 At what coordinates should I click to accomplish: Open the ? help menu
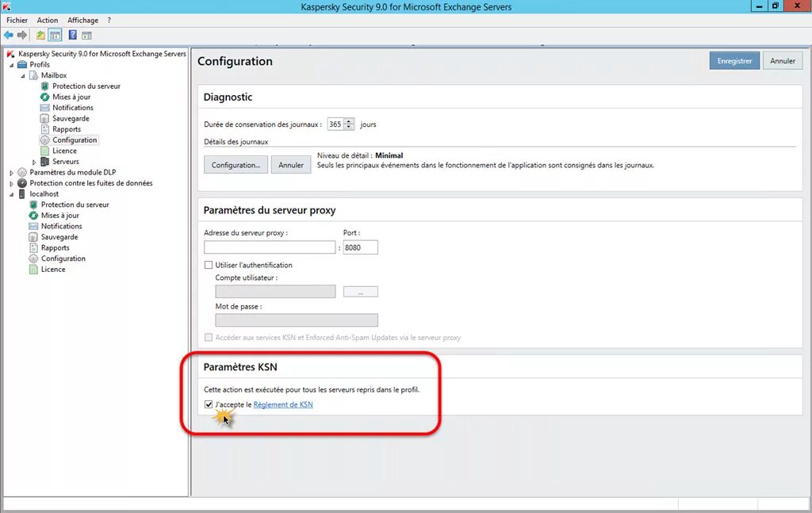tap(109, 20)
